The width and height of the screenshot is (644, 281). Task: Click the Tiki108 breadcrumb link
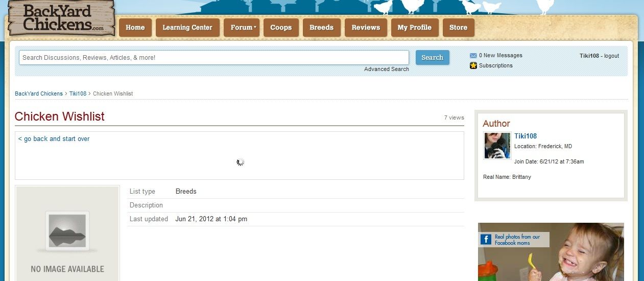point(78,94)
